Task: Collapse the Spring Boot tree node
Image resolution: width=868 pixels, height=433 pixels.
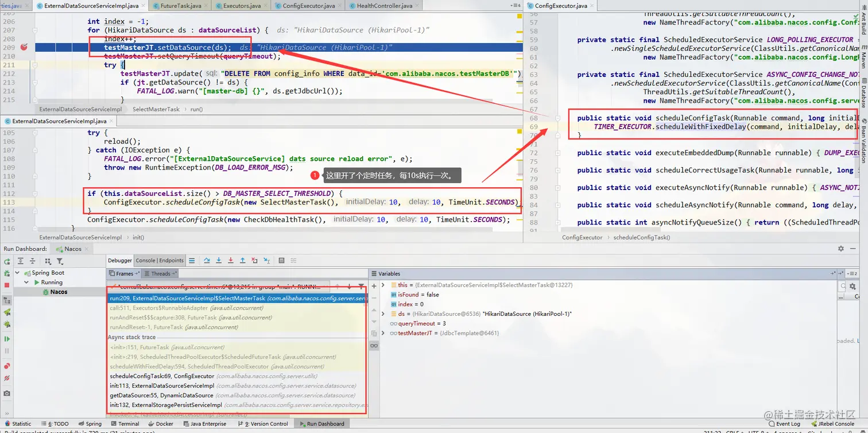Action: tap(18, 273)
